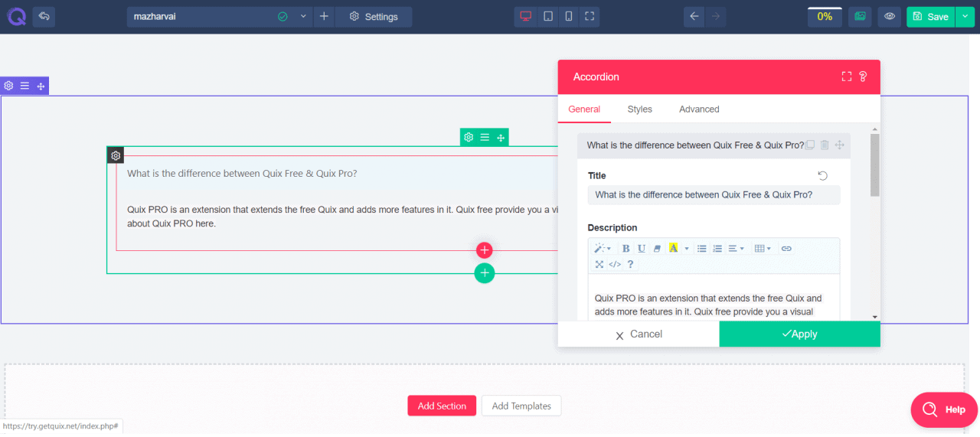The height and width of the screenshot is (437, 980).
Task: Toggle code view in editor
Action: [615, 265]
